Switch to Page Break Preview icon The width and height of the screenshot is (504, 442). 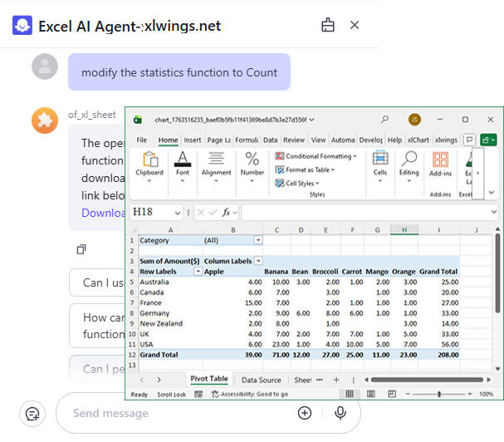tap(392, 394)
